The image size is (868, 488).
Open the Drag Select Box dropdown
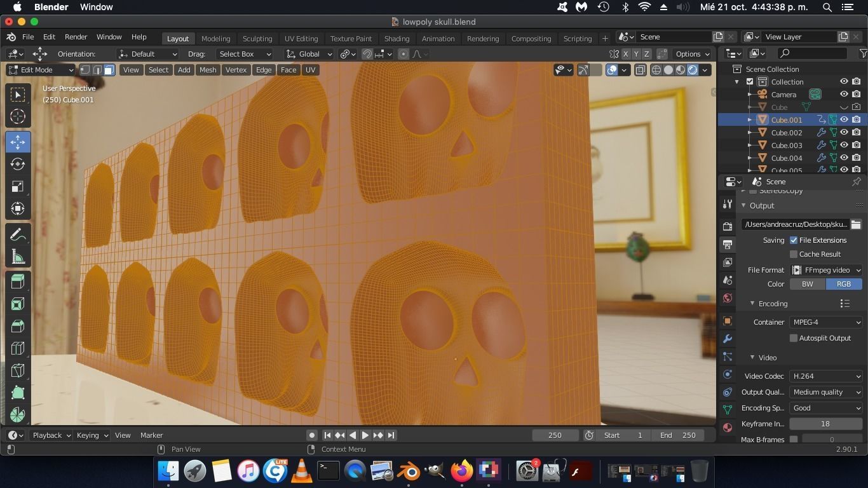244,54
